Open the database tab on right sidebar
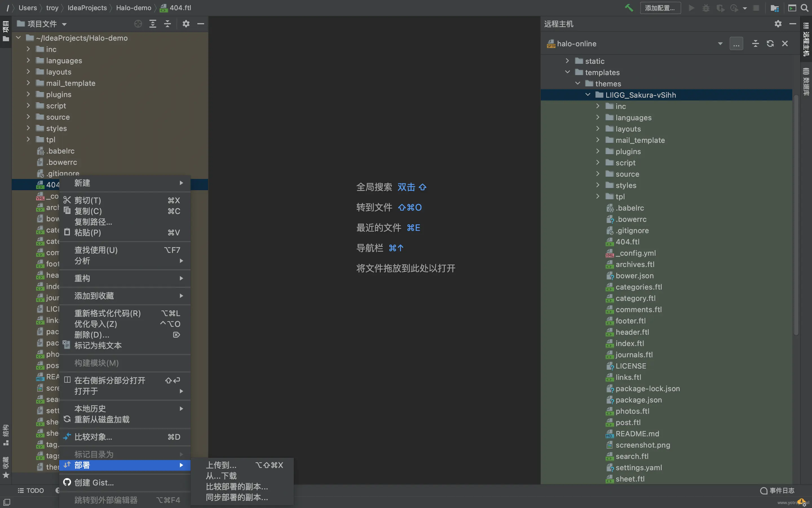812x508 pixels. pyautogui.click(x=806, y=82)
